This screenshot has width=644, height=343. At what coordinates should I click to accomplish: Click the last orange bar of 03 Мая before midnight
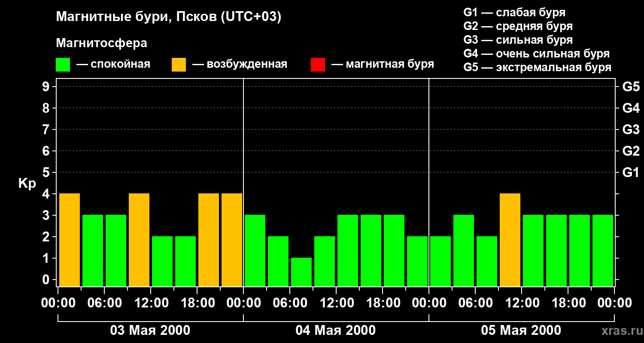232,240
